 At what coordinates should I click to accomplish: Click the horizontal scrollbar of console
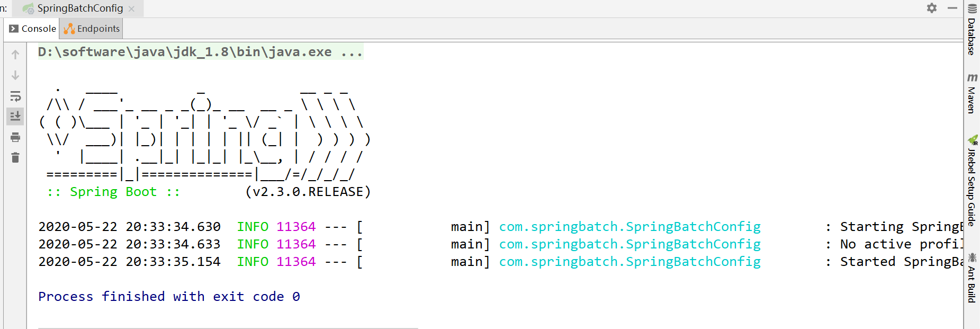(228, 327)
